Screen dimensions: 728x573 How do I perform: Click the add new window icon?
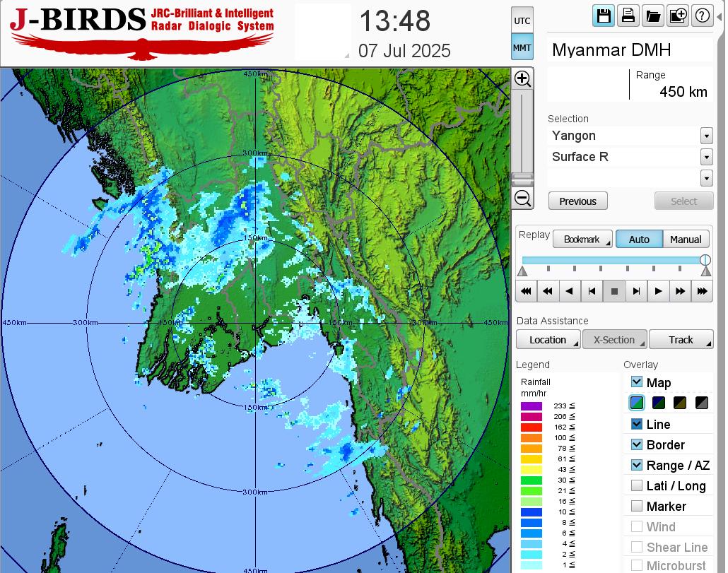tap(677, 16)
